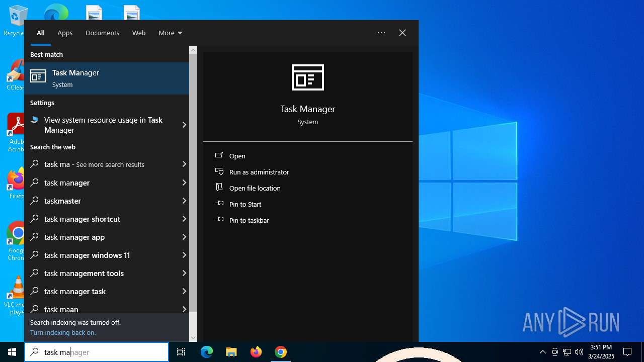Click the Pin to taskbar pin icon
This screenshot has width=644, height=362.
pos(219,220)
